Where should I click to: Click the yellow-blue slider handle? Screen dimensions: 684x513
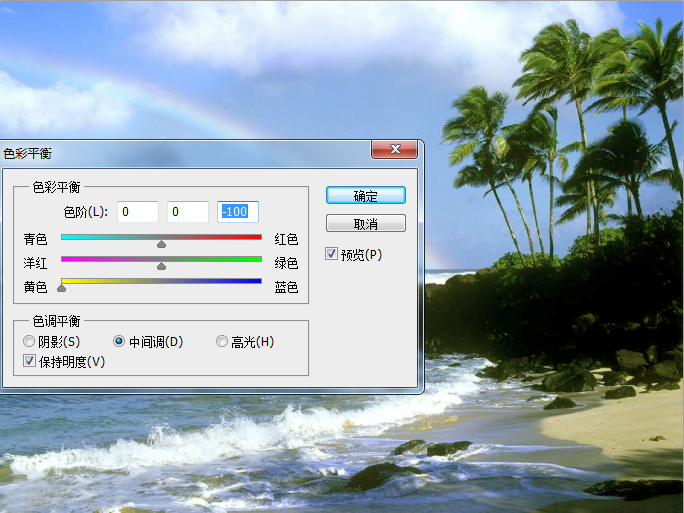pos(62,288)
